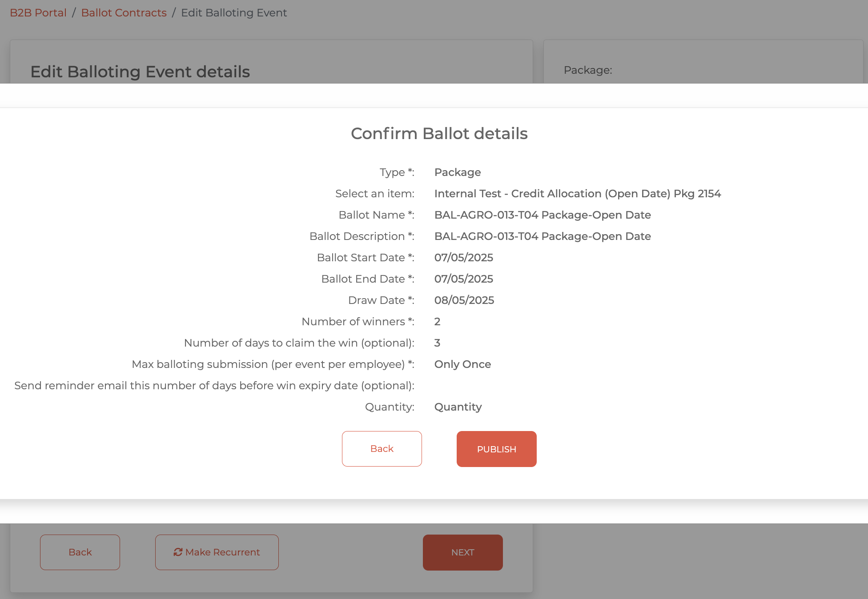Screen dimensions: 868x599
Task: Click the Confirm Ballot details heading
Action: [x=439, y=133]
